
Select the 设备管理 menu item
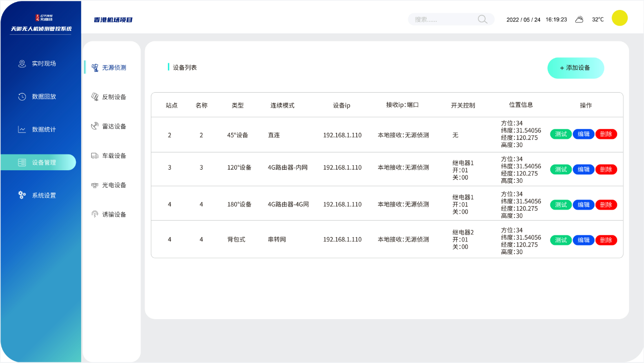[38, 162]
